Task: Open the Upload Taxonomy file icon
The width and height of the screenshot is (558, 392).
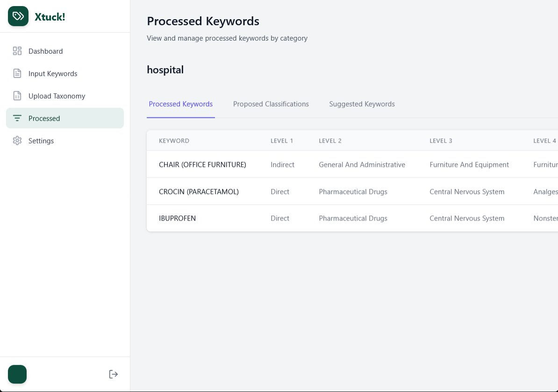Action: coord(17,96)
